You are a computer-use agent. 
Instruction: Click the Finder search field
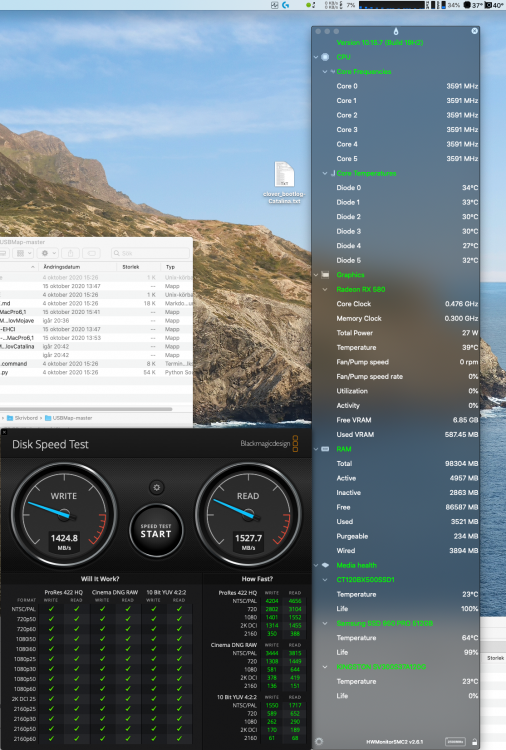coord(150,253)
